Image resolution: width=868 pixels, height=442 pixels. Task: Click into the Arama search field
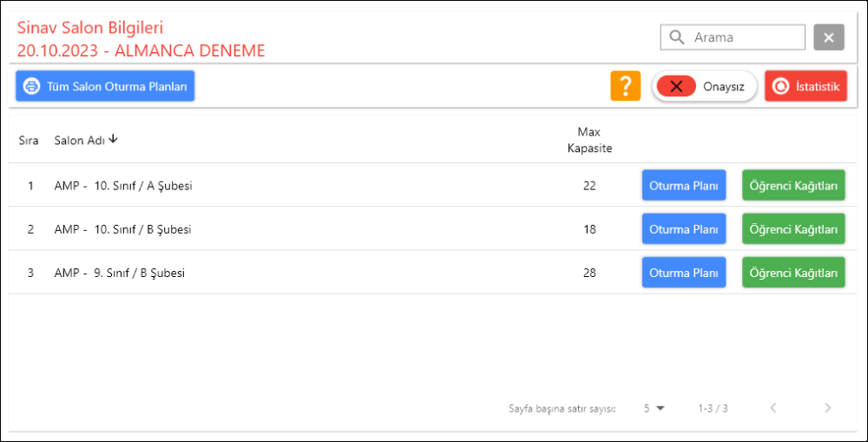(x=746, y=37)
